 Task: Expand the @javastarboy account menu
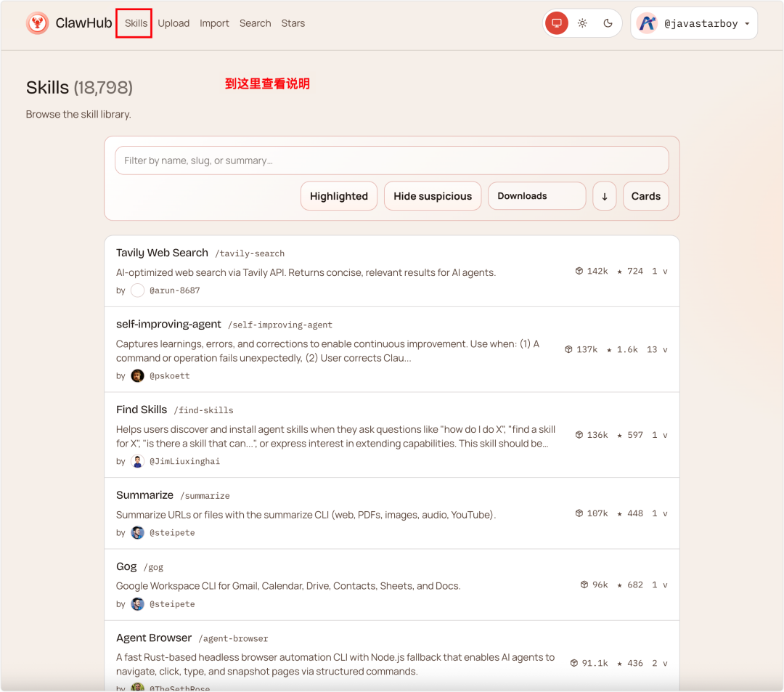click(x=747, y=24)
